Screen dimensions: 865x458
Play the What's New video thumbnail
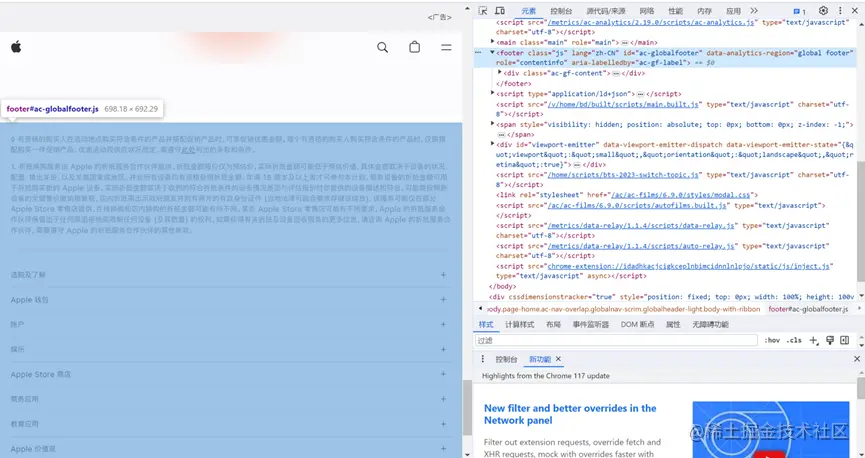pos(771,429)
